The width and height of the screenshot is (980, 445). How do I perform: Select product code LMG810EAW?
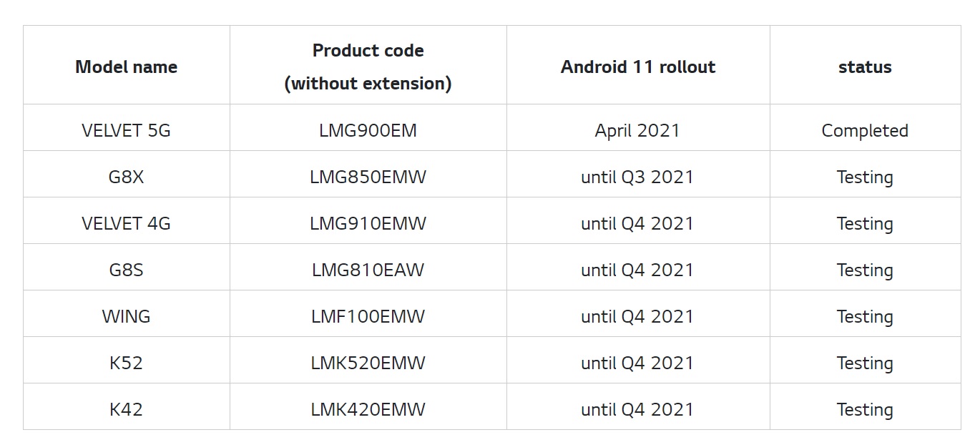368,270
